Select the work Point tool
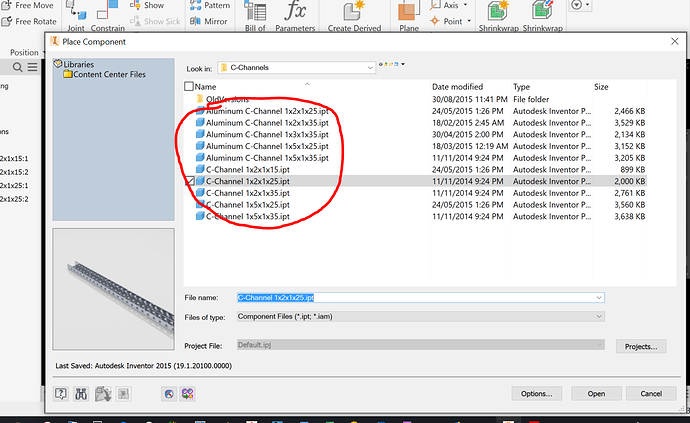Image resolution: width=690 pixels, height=423 pixels. 445,21
